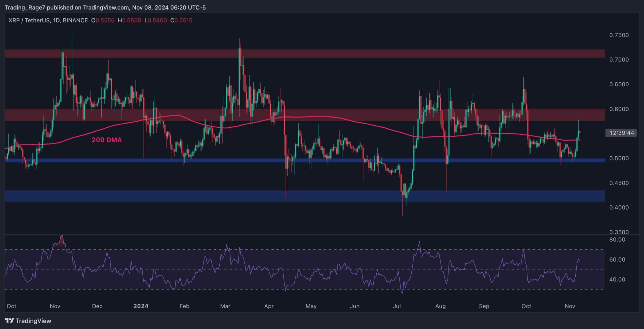This screenshot has width=644, height=329.
Task: Select the 2024 year marker on time axis
Action: point(141,306)
